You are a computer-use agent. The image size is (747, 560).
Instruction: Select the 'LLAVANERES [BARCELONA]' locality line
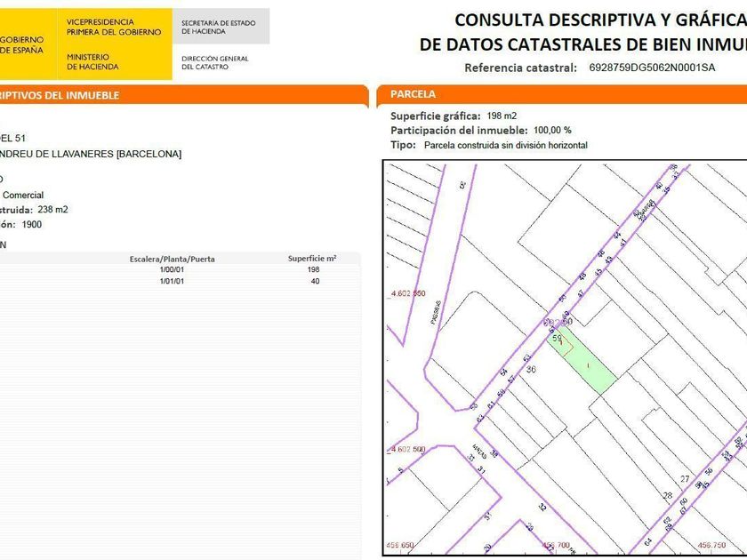[91, 154]
